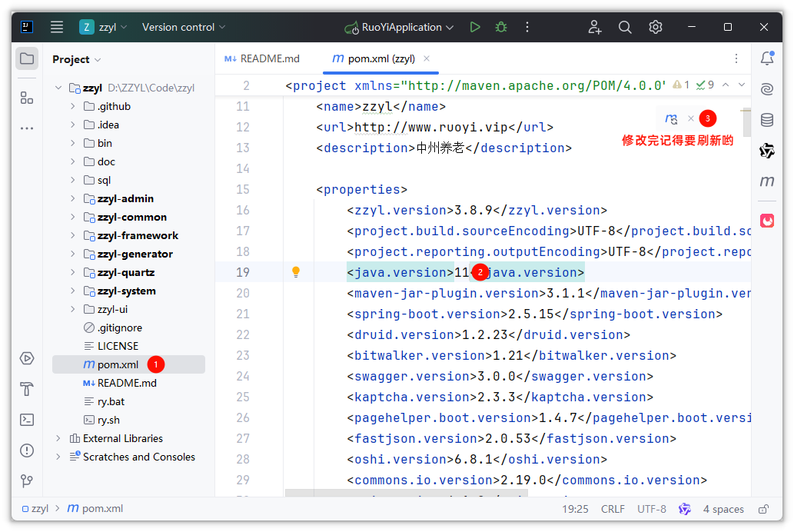Open the Version control dropdown
Image resolution: width=794 pixels, height=532 pixels.
(x=183, y=27)
